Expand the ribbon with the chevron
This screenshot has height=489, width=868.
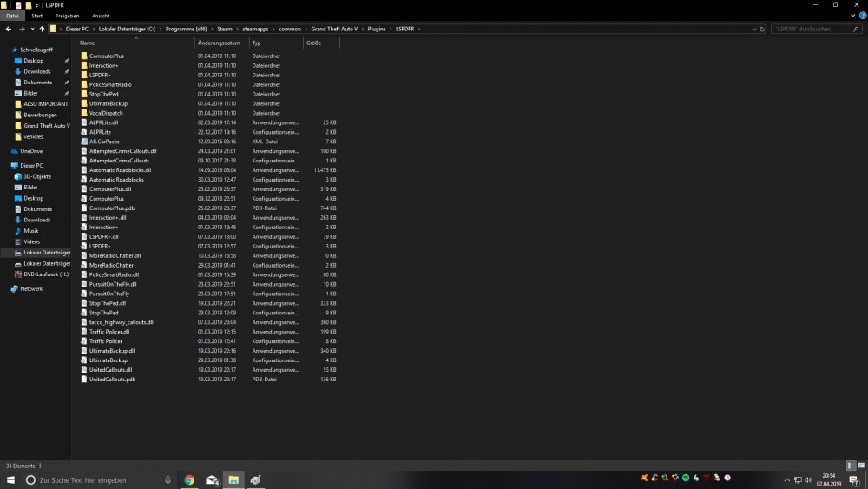852,16
